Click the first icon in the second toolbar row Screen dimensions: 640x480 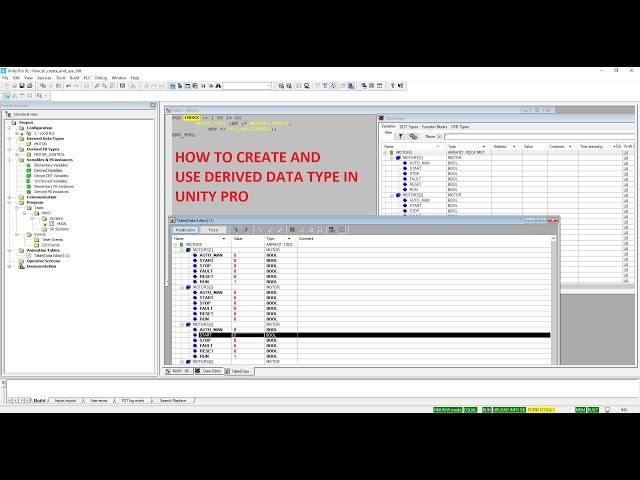tap(7, 96)
